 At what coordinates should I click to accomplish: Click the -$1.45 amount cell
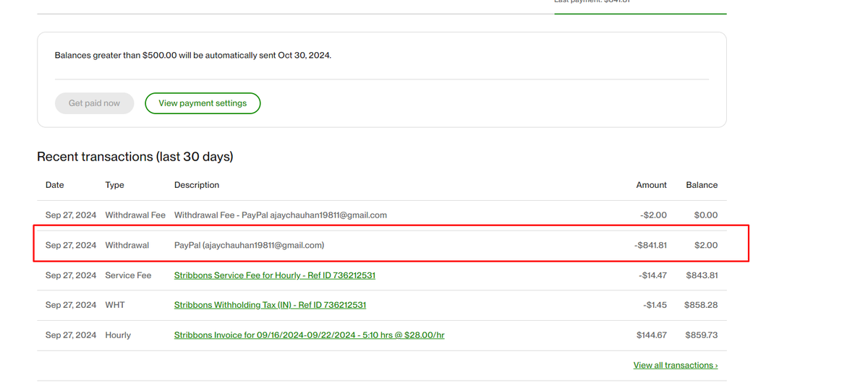[x=655, y=305]
